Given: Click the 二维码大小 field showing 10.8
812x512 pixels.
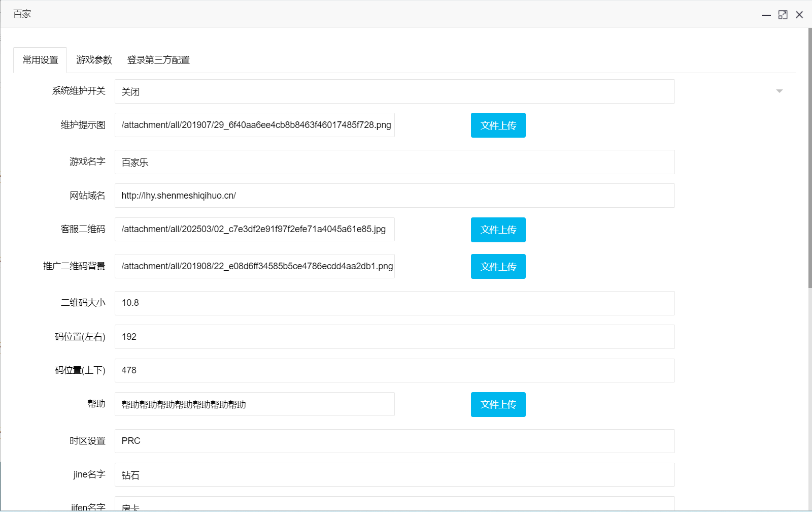Looking at the screenshot, I should (x=395, y=303).
